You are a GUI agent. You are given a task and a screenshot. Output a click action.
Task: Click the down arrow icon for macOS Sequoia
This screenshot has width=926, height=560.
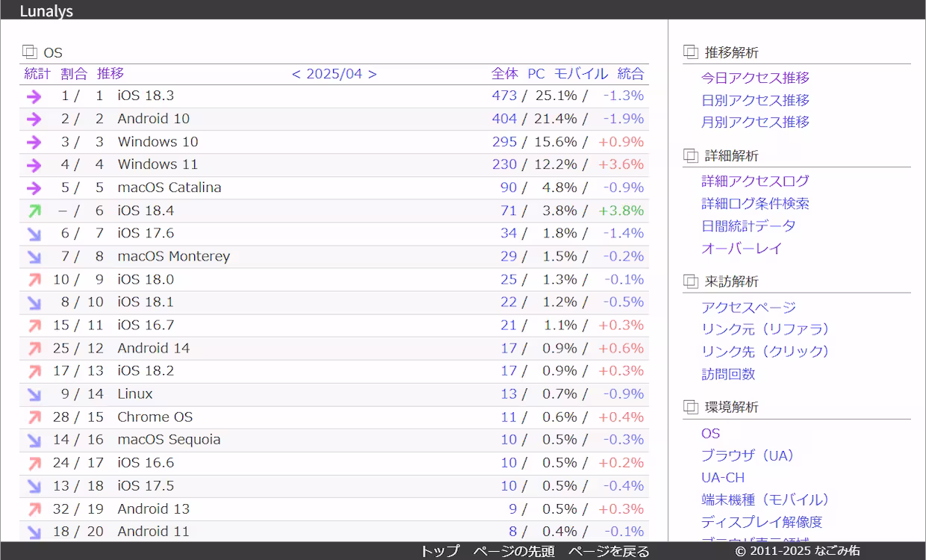(34, 441)
